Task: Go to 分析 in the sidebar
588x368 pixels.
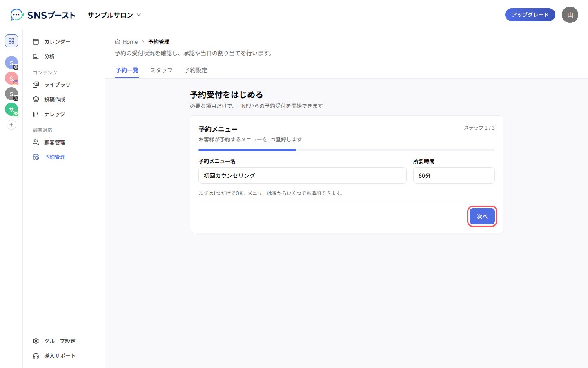Action: tap(64, 56)
